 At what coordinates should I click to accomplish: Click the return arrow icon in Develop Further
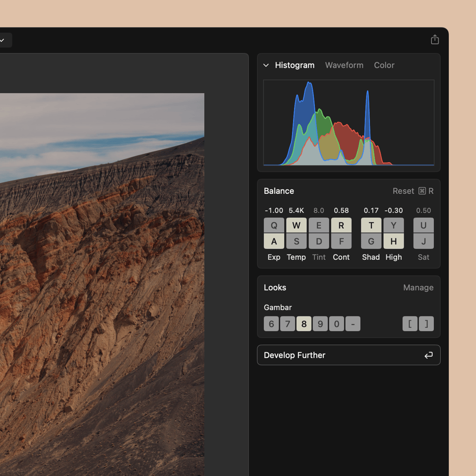click(428, 355)
